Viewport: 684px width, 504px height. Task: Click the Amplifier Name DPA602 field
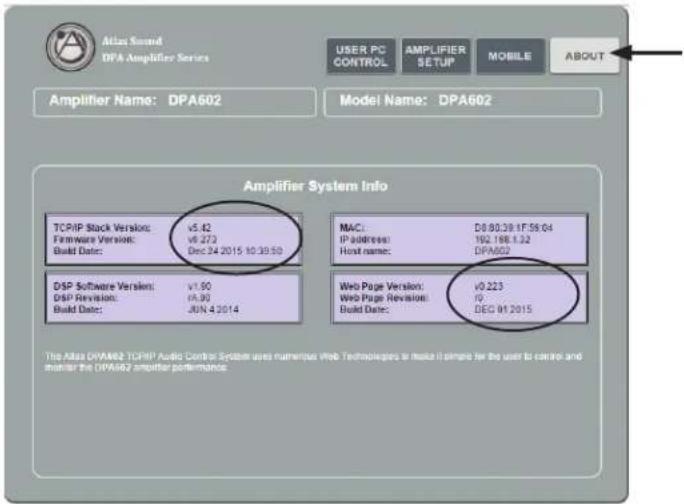pyautogui.click(x=175, y=102)
